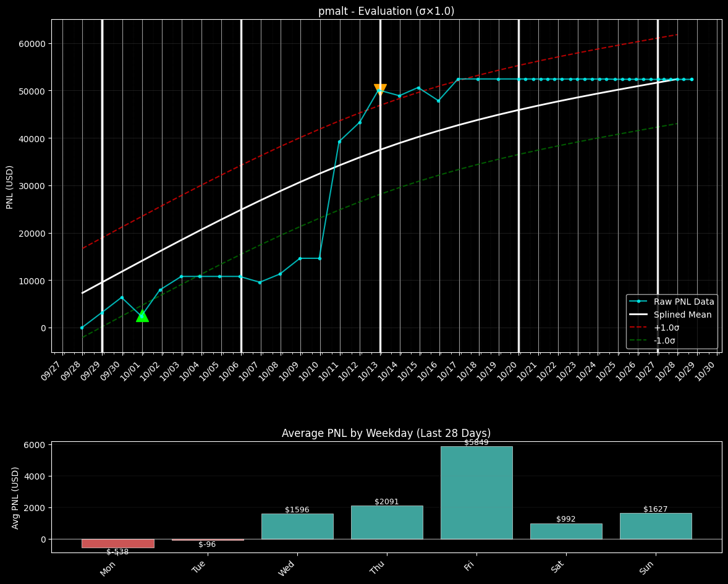728x584 pixels.
Task: Click the Wednesday average PNL bar
Action: click(x=297, y=526)
